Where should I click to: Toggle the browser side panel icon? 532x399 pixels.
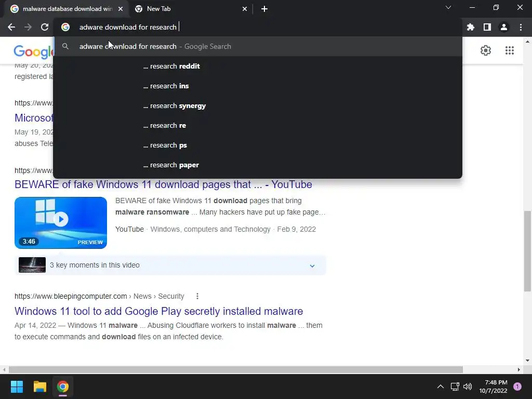[487, 27]
